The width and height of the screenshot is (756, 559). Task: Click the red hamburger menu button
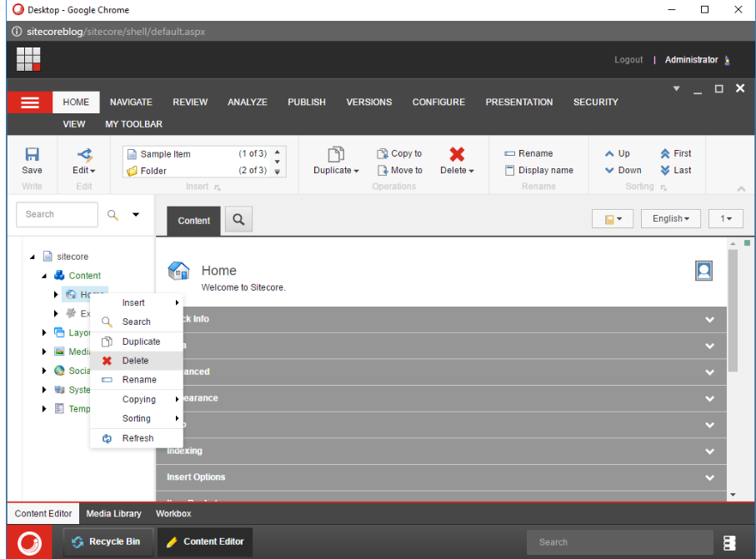click(x=30, y=102)
